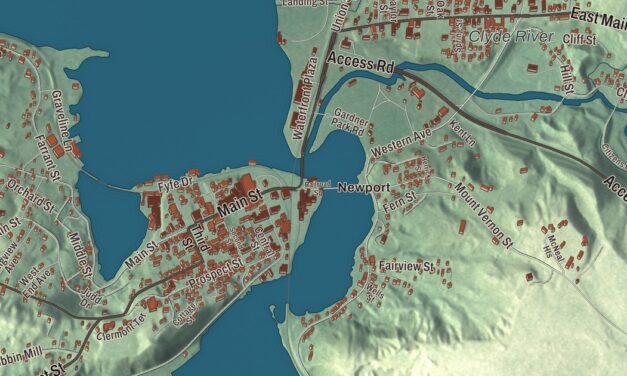This screenshot has height=376, width=627.
Task: Select the Mount Vernon St label
Action: point(483,215)
